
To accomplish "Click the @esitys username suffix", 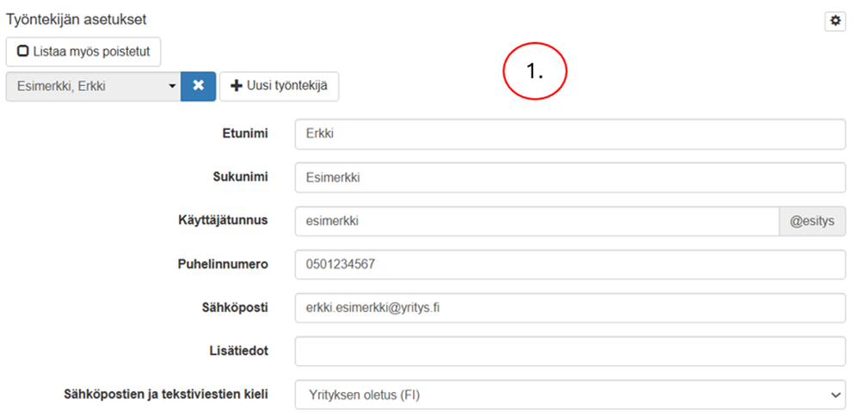I will point(812,221).
